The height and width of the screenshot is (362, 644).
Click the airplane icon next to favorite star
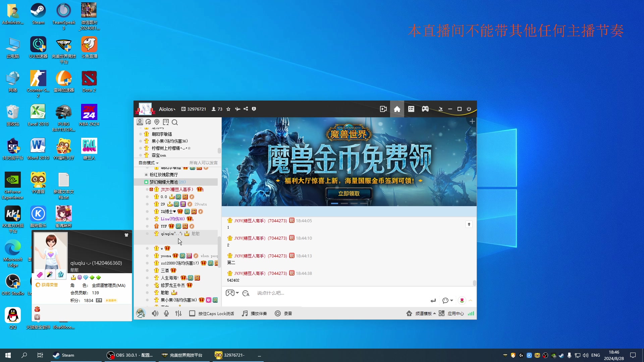coord(237,109)
